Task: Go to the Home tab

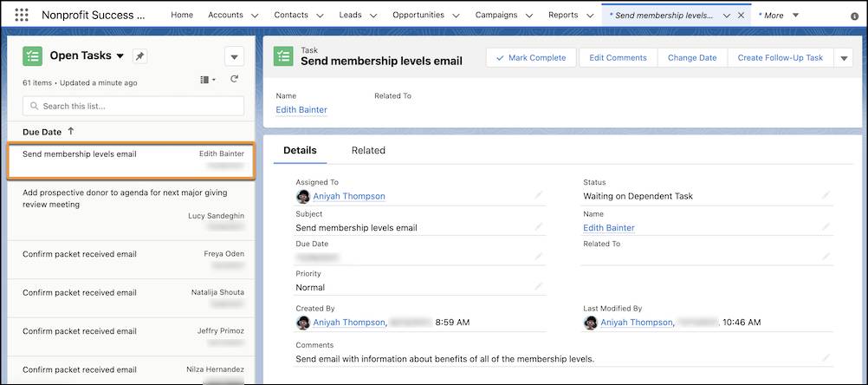Action: [x=182, y=15]
